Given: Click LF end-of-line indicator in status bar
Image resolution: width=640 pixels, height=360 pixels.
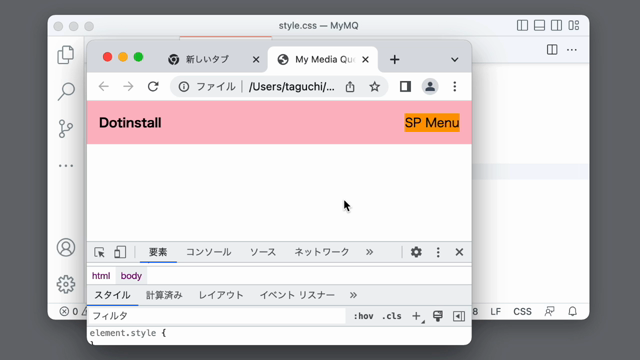Looking at the screenshot, I should tap(496, 312).
